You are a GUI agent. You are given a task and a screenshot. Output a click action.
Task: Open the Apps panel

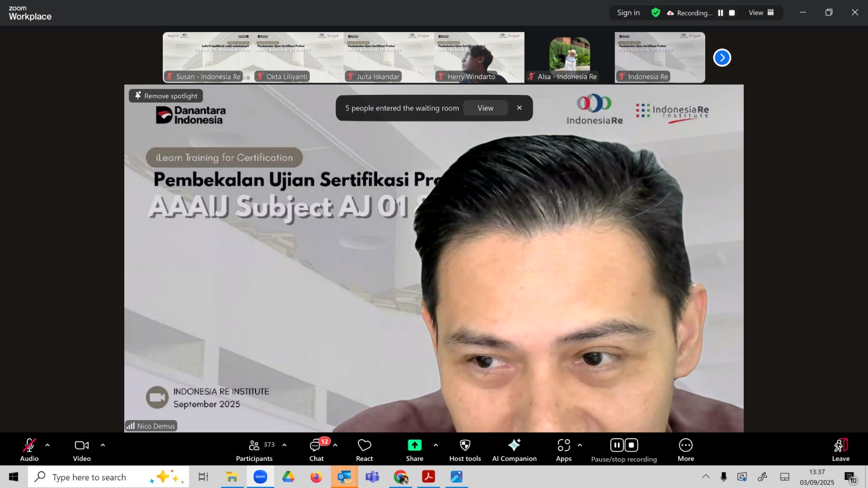coord(564,450)
